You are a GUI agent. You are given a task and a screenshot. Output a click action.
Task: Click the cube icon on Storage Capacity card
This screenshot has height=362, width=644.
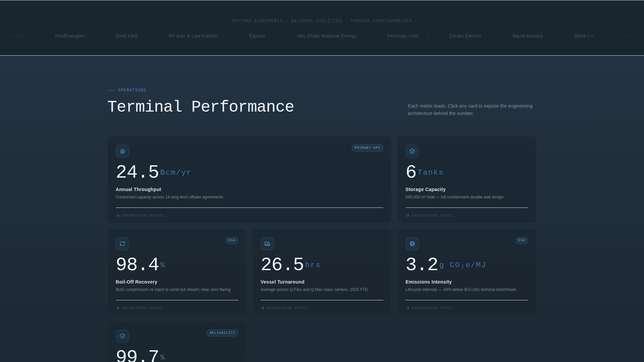(x=412, y=151)
